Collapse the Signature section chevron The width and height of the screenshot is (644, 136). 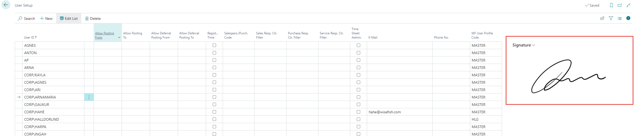pos(533,45)
